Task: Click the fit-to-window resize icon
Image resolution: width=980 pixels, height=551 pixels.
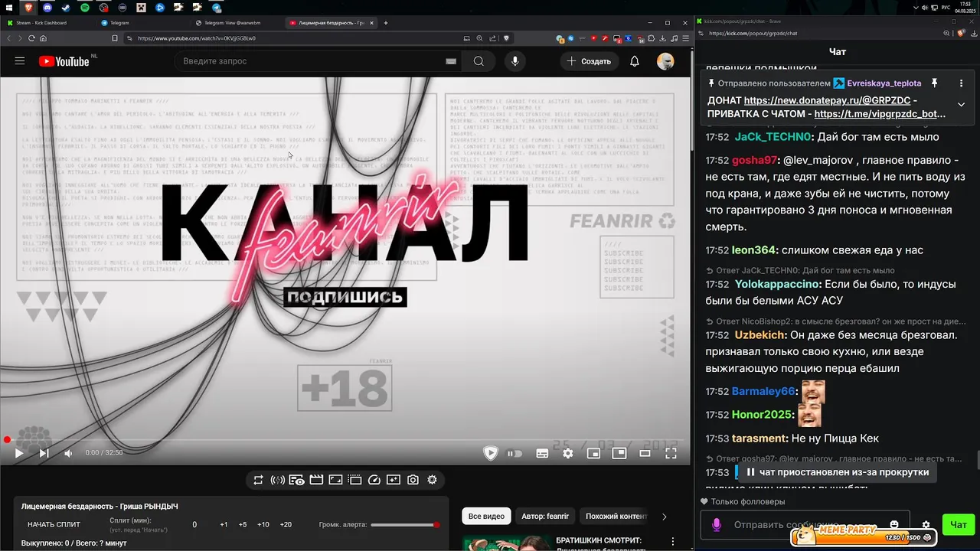Action: pyautogui.click(x=335, y=480)
